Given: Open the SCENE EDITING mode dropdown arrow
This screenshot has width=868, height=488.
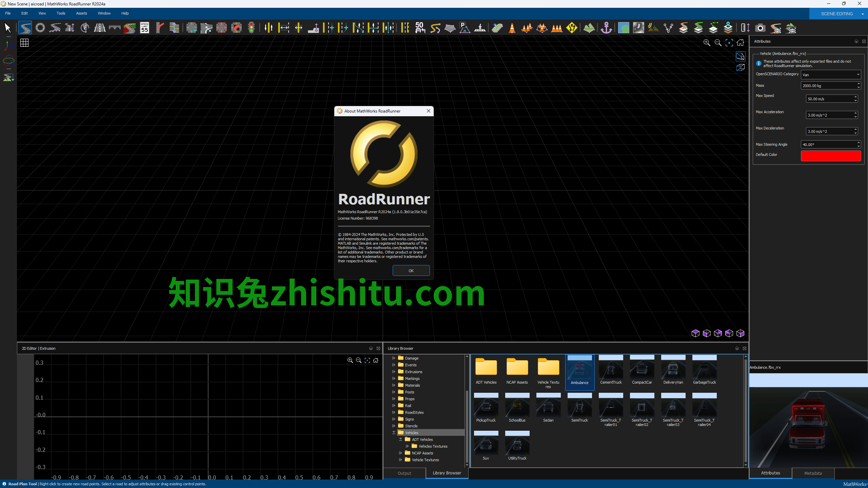Looking at the screenshot, I should [863, 14].
